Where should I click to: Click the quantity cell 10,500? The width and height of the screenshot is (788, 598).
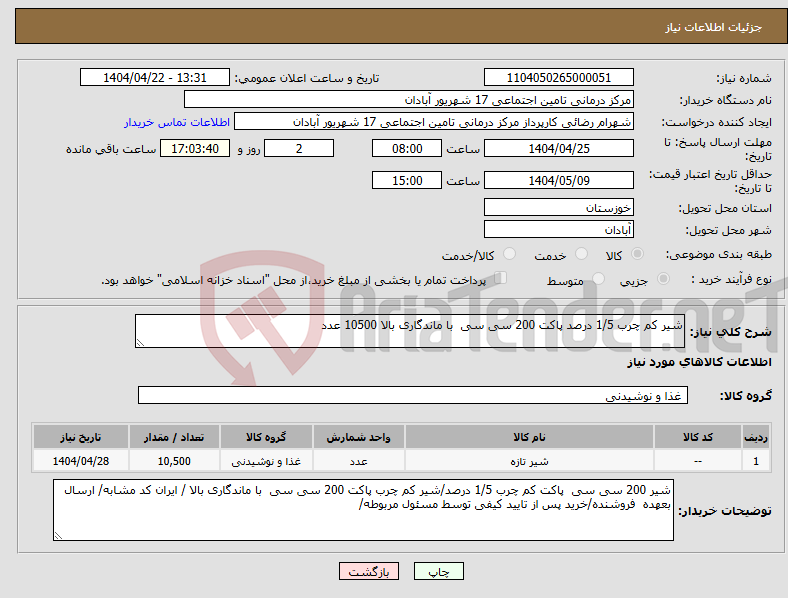tap(174, 461)
